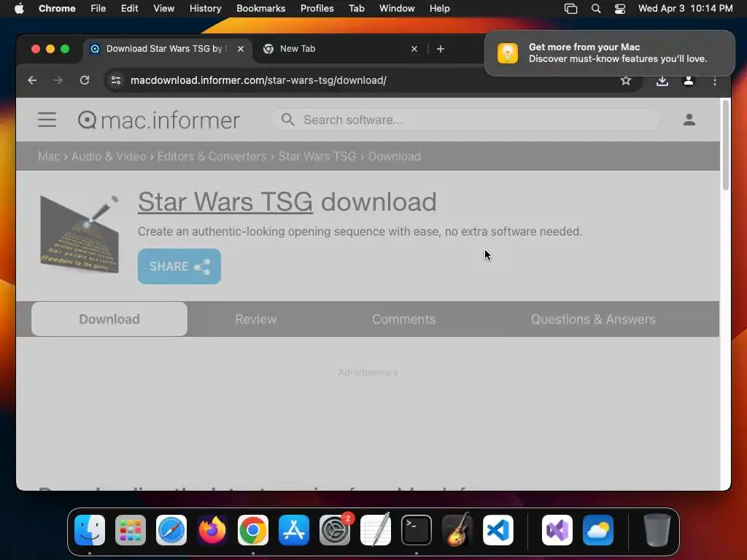The height and width of the screenshot is (560, 747).
Task: Close the New Tab browser tab
Action: (414, 49)
